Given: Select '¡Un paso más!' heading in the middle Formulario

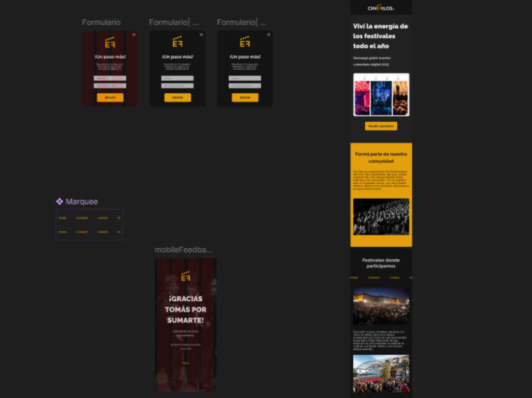Looking at the screenshot, I should (x=178, y=57).
